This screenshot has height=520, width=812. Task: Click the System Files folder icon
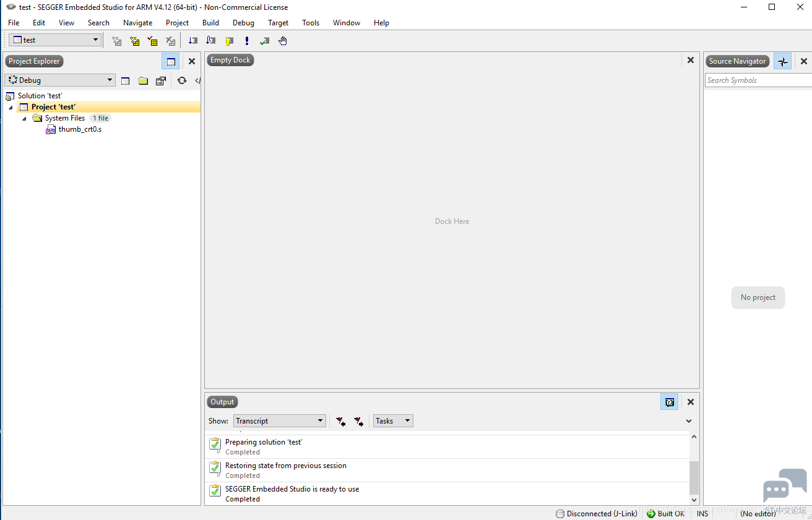point(37,118)
